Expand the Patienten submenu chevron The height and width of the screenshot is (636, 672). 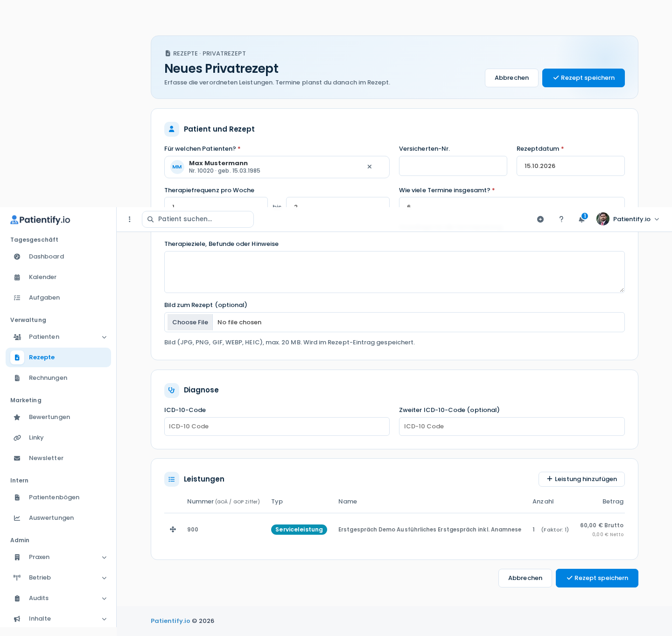pos(105,337)
